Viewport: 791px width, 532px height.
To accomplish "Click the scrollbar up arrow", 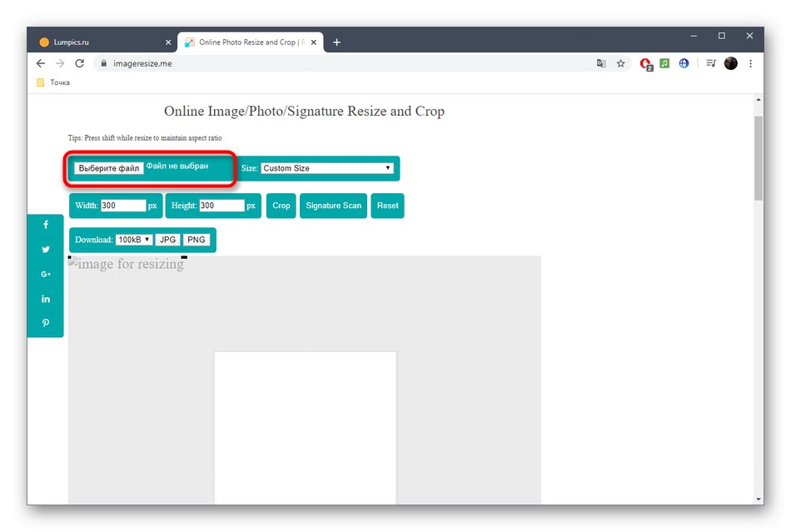I will pyautogui.click(x=759, y=100).
